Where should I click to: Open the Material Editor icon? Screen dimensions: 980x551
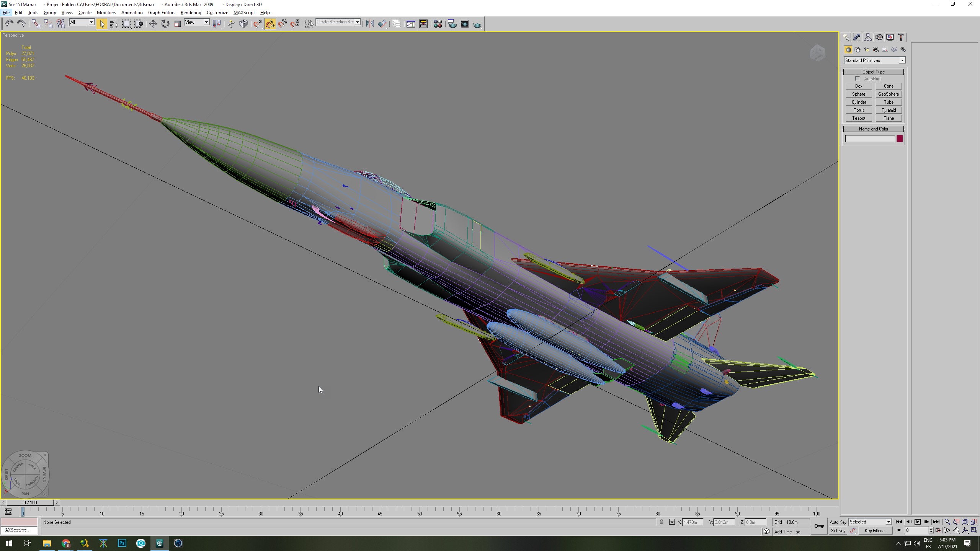(x=438, y=24)
